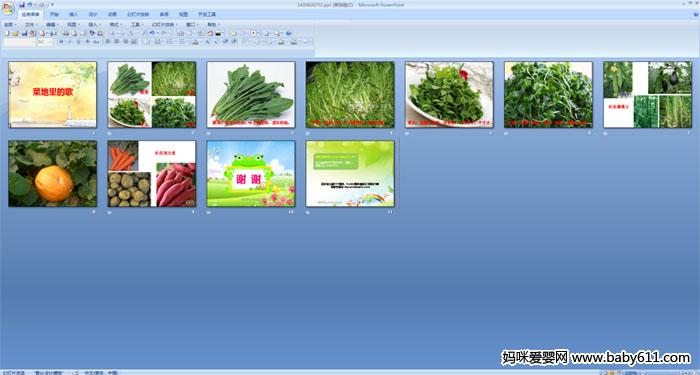Click the black-and-white color mode icon

218,33
